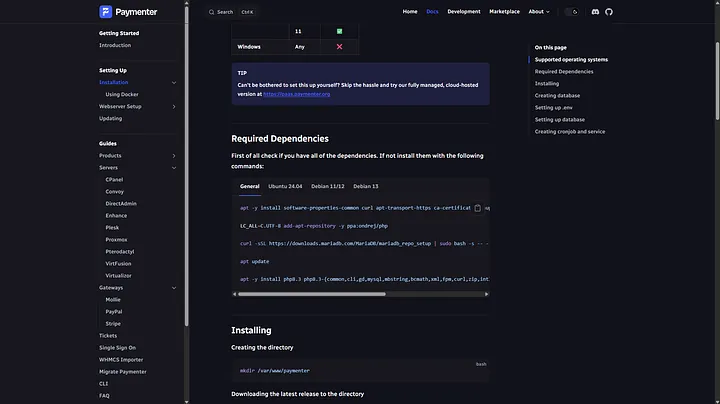This screenshot has width=720, height=404.
Task: Open the Docs nav item
Action: pyautogui.click(x=432, y=12)
